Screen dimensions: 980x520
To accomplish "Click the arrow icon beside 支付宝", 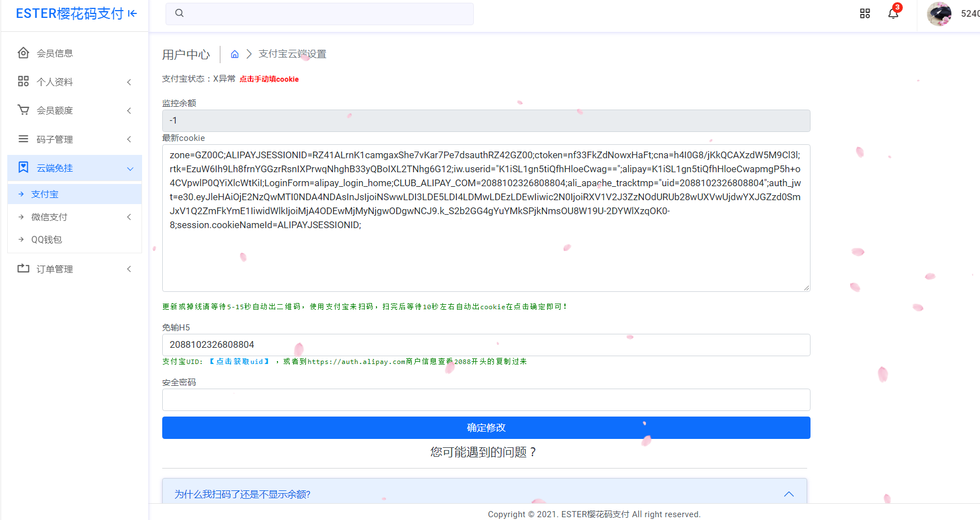I will point(21,194).
